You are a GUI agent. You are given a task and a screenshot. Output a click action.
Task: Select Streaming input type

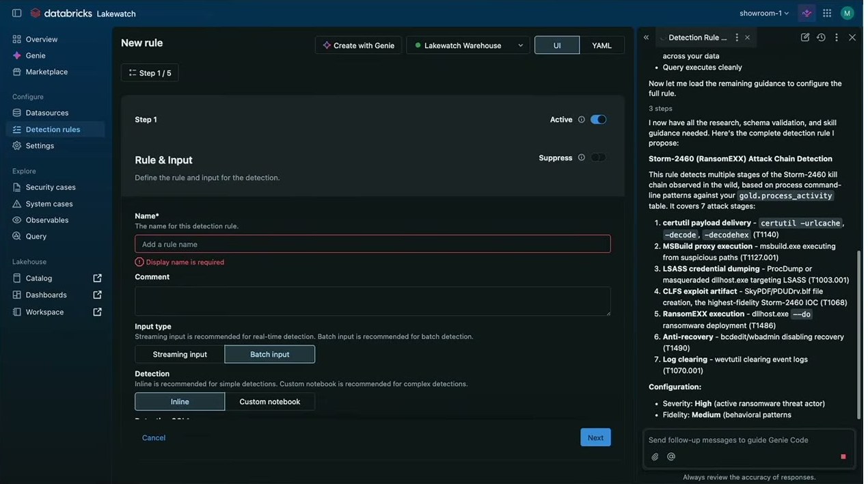[180, 354]
